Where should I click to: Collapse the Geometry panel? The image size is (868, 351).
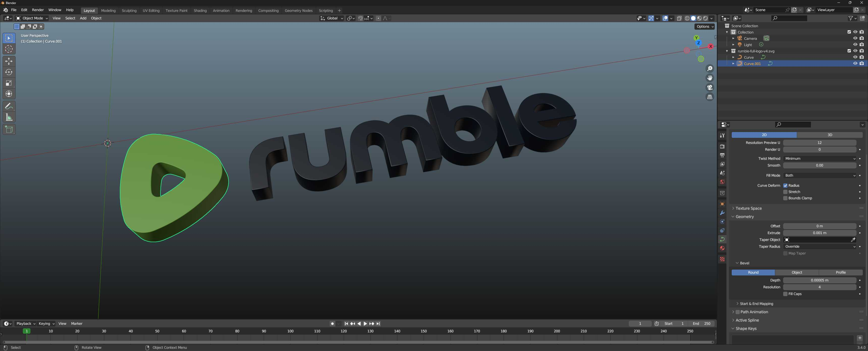(744, 217)
